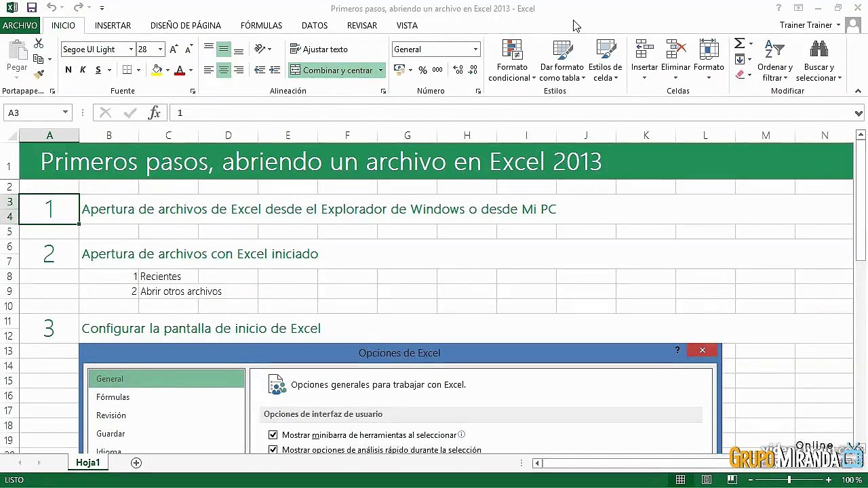The height and width of the screenshot is (488, 868).
Task: Toggle italic (K) formatting
Action: (83, 70)
